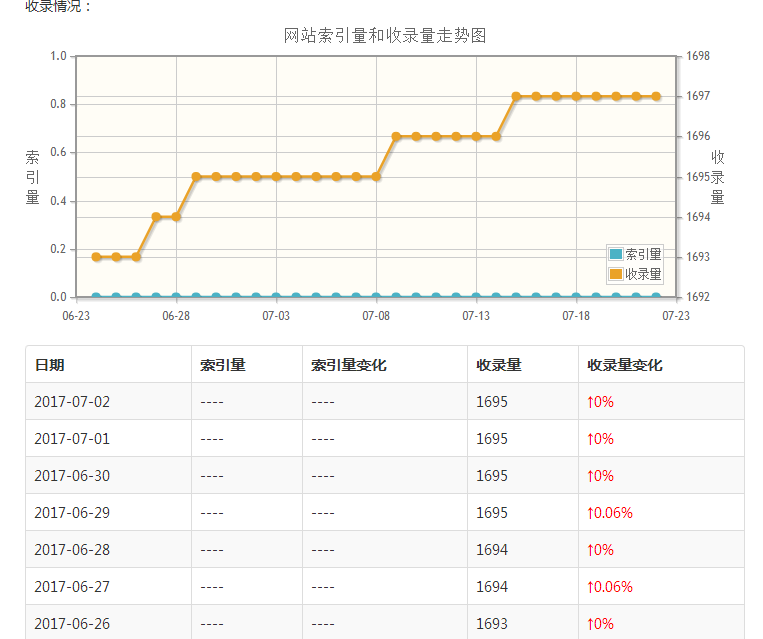
Task: Click the chart title 网站索引量和收录量走势图
Action: tap(385, 36)
